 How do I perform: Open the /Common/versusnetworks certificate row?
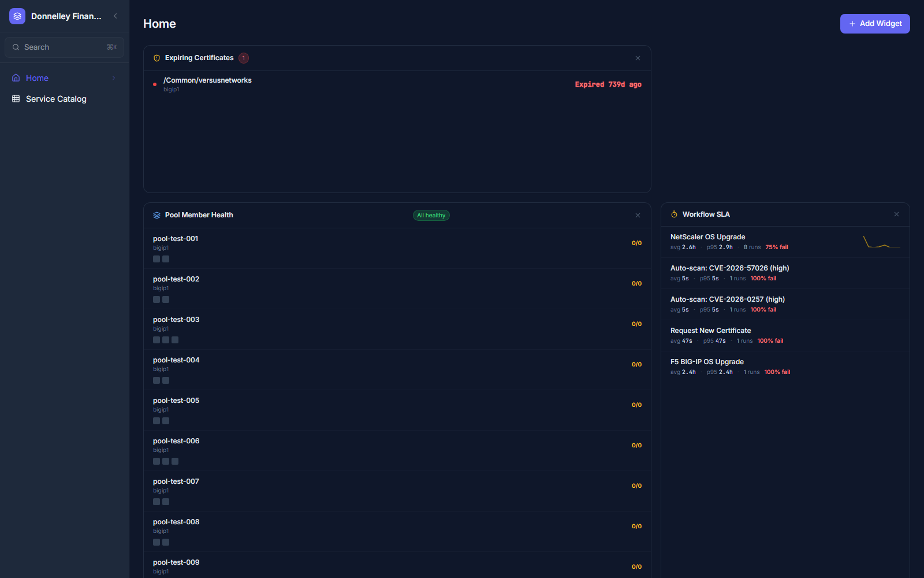(x=397, y=84)
